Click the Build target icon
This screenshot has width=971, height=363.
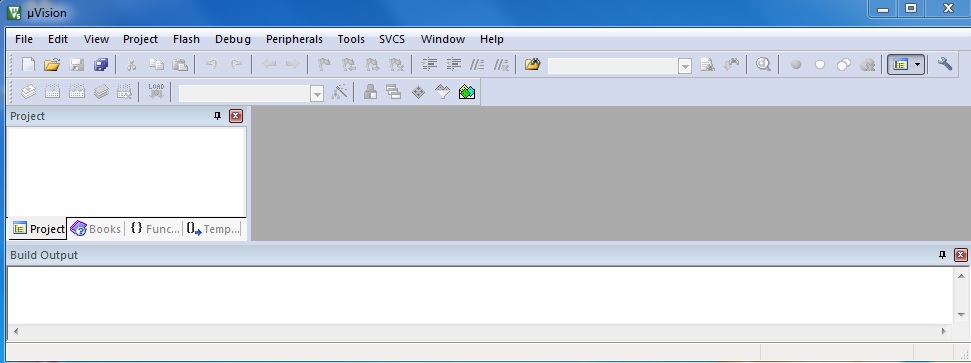53,92
